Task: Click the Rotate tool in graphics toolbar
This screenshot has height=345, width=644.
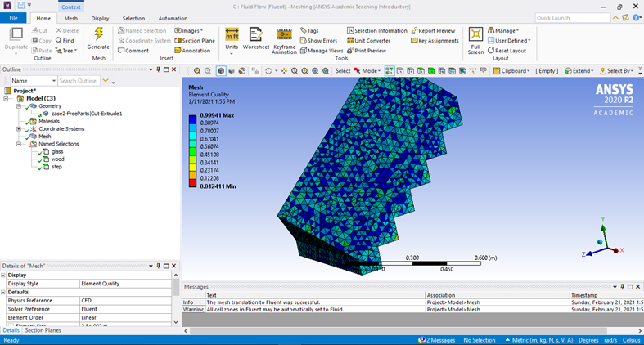Action: click(268, 71)
